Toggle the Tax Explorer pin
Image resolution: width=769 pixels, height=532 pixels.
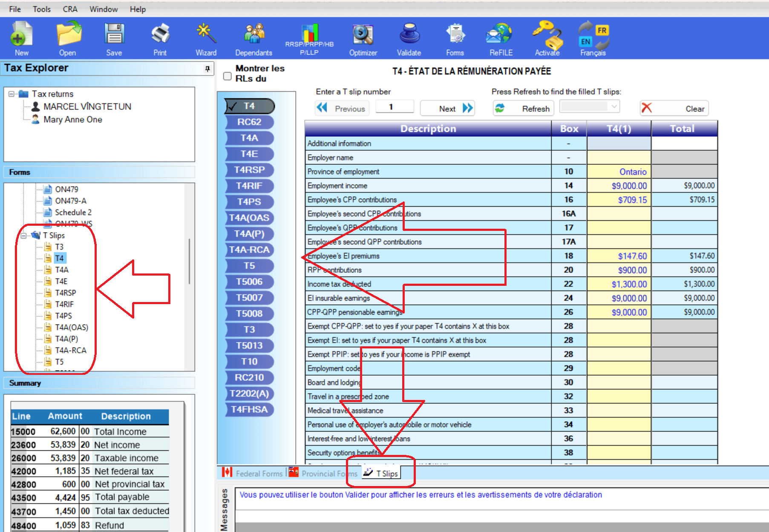(x=207, y=68)
